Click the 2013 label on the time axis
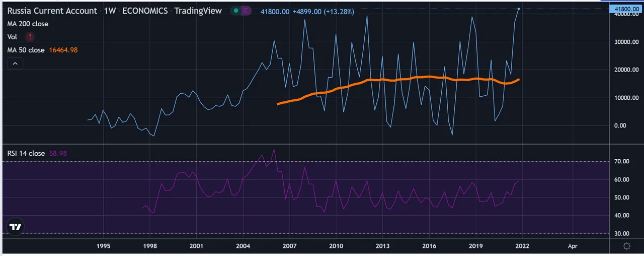Image resolution: width=644 pixels, height=256 pixels. click(x=382, y=246)
